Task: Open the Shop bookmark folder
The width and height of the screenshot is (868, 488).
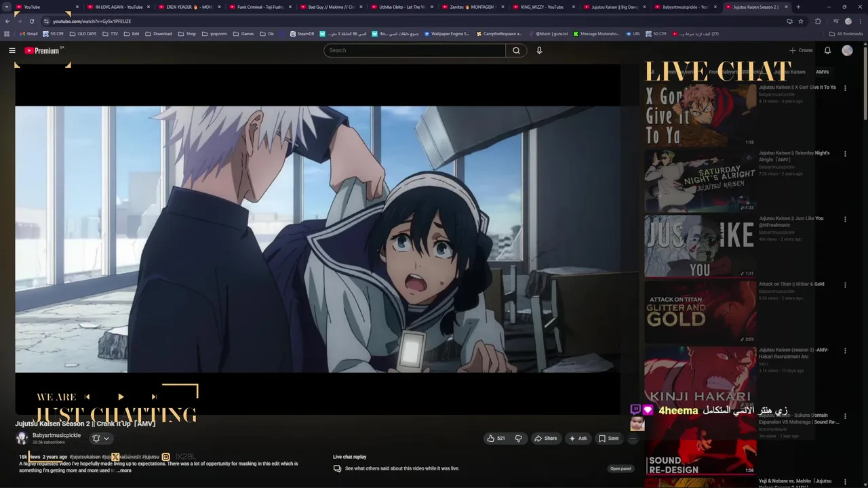Action: pos(187,34)
